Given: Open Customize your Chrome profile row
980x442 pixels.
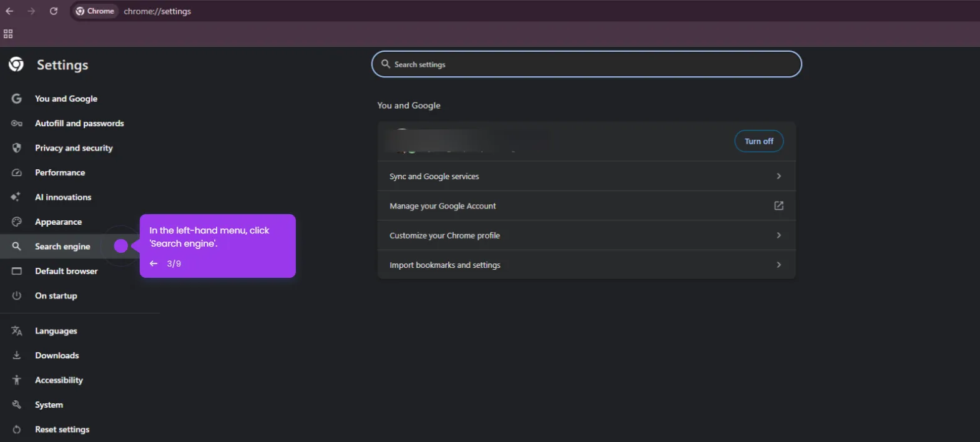Looking at the screenshot, I should coord(586,235).
